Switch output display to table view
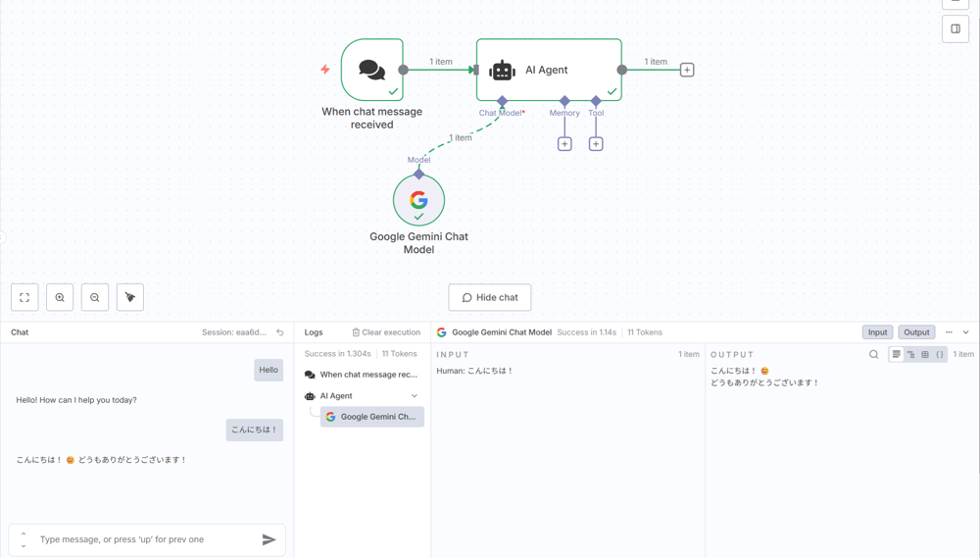Screen dimensions: 980x558 925,355
